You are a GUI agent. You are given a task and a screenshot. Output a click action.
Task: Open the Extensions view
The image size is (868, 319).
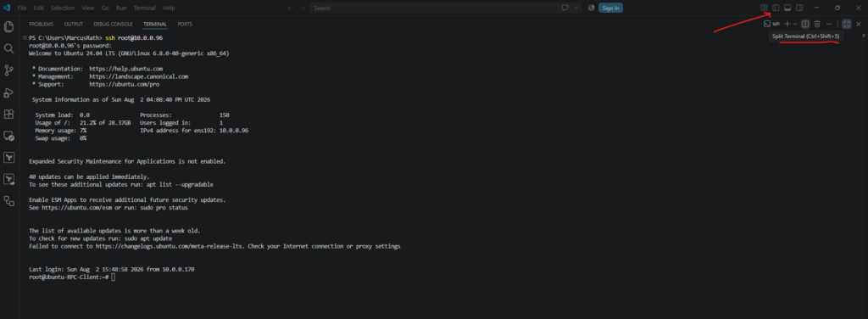(x=8, y=114)
